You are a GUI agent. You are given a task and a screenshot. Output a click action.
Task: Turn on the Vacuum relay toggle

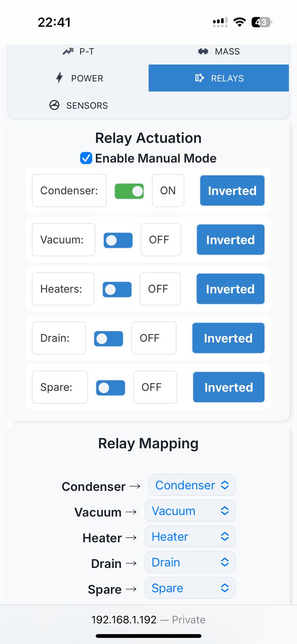point(118,240)
